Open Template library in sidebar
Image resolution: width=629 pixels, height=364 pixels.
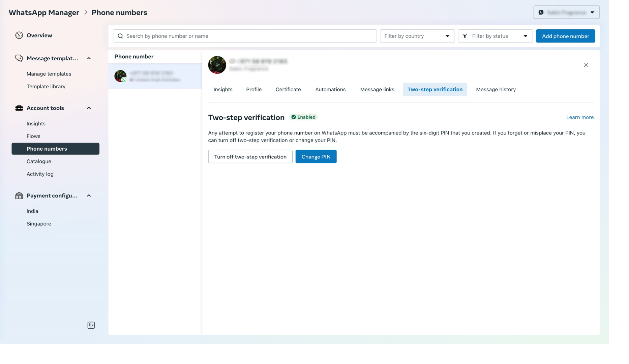tap(46, 87)
